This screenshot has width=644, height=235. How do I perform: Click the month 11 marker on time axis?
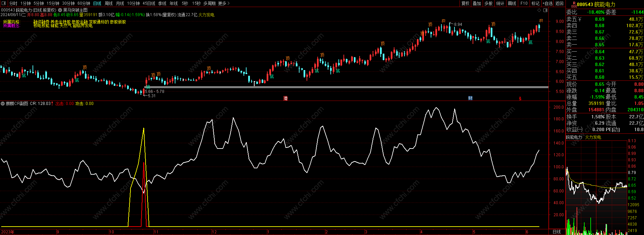click(156, 232)
